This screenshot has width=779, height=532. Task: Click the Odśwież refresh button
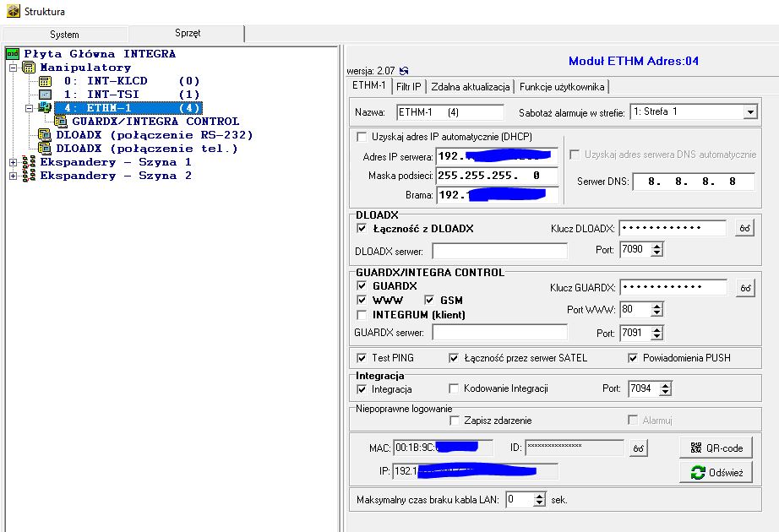click(x=716, y=472)
